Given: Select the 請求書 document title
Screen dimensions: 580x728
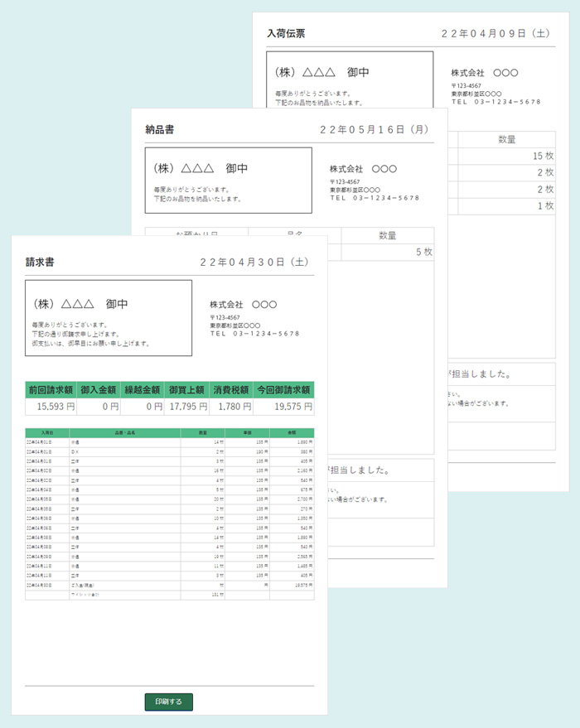Looking at the screenshot, I should [40, 262].
